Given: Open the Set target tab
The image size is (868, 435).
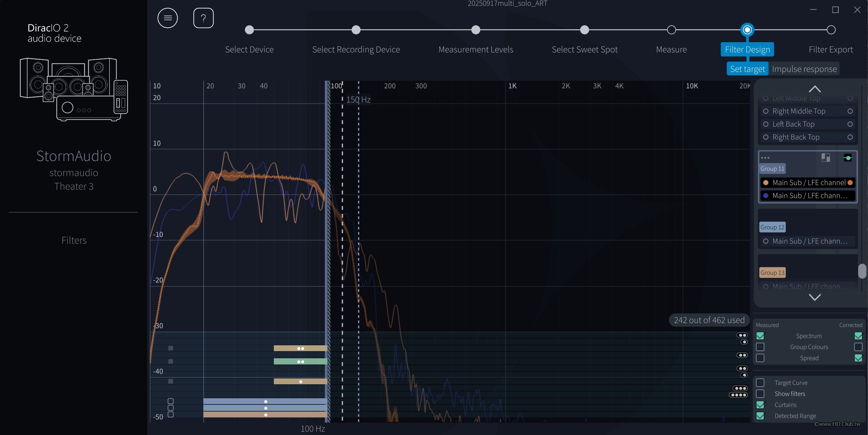Looking at the screenshot, I should [x=747, y=69].
